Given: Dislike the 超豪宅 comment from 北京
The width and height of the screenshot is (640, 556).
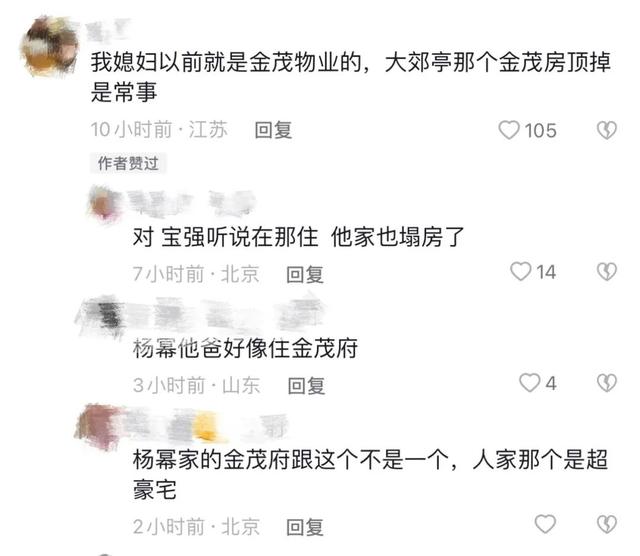Looking at the screenshot, I should coord(607,524).
